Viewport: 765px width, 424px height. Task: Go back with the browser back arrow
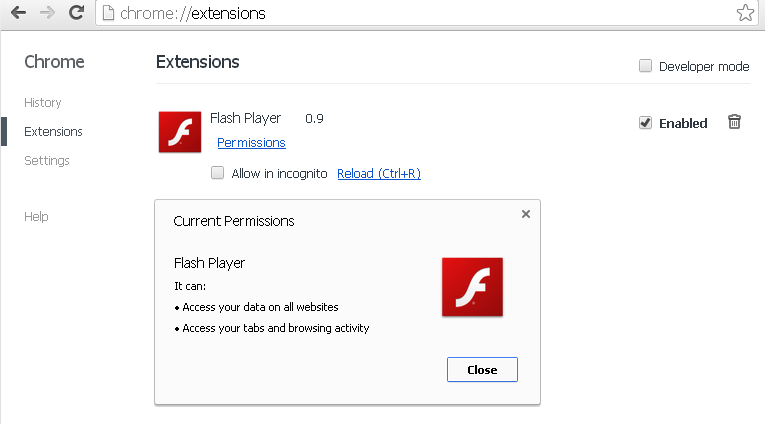(x=18, y=12)
